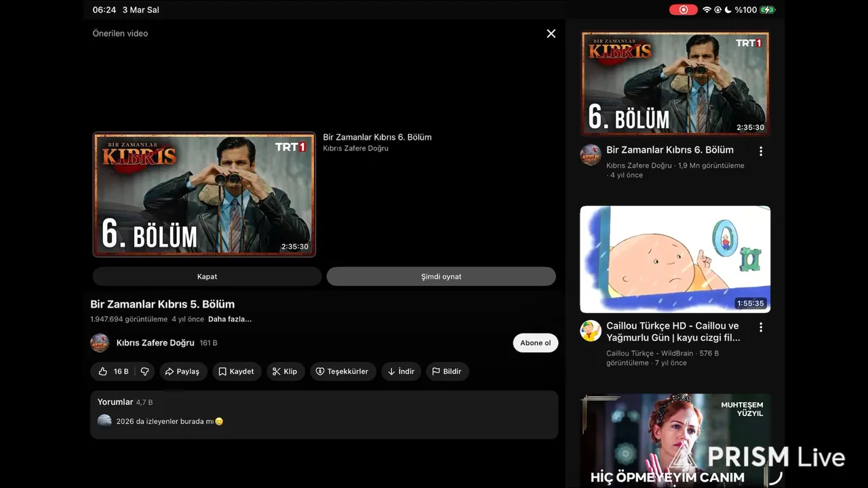This screenshot has height=488, width=868.
Task: Open the Caillou Türkçe channel avatar
Action: pos(591,331)
